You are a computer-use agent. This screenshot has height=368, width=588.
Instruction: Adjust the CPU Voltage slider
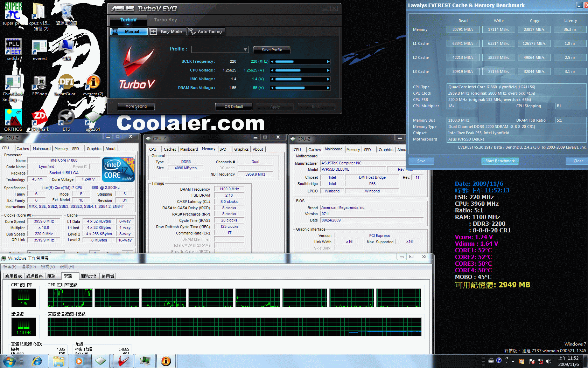300,70
